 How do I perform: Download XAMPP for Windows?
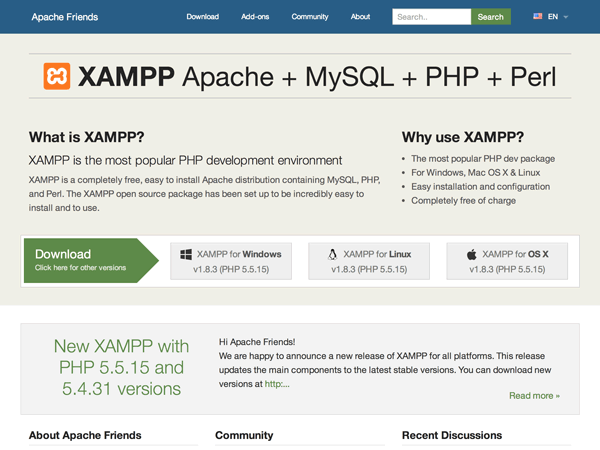(231, 261)
